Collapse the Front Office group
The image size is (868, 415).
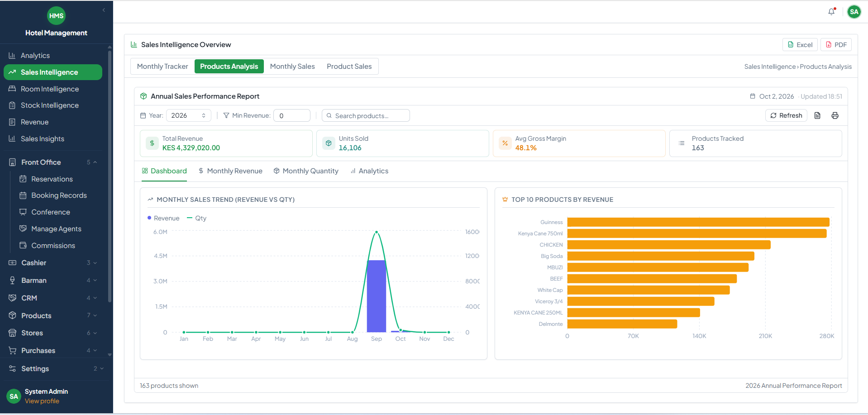[x=53, y=162]
